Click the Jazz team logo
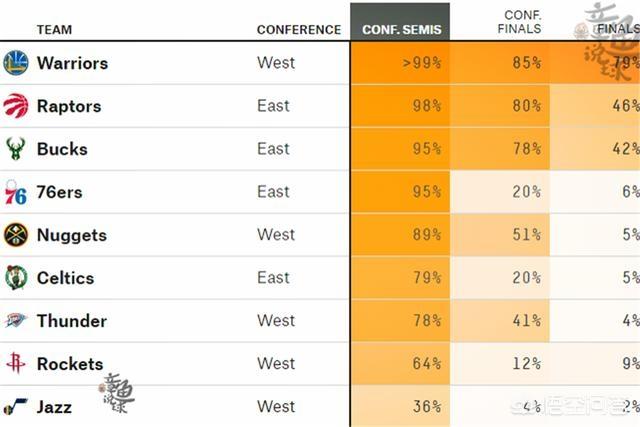Screen dimensions: 640x427 (16, 407)
